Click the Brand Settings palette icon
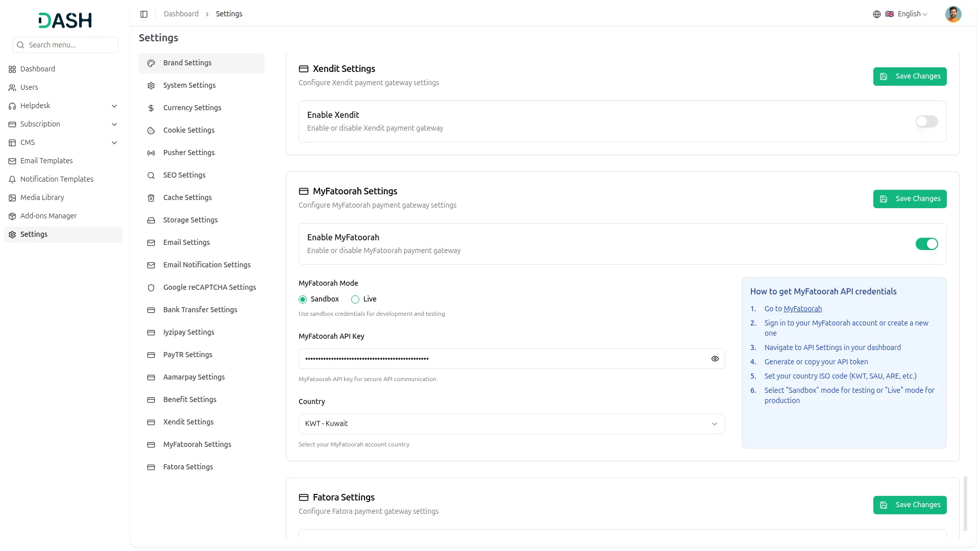 (x=151, y=63)
